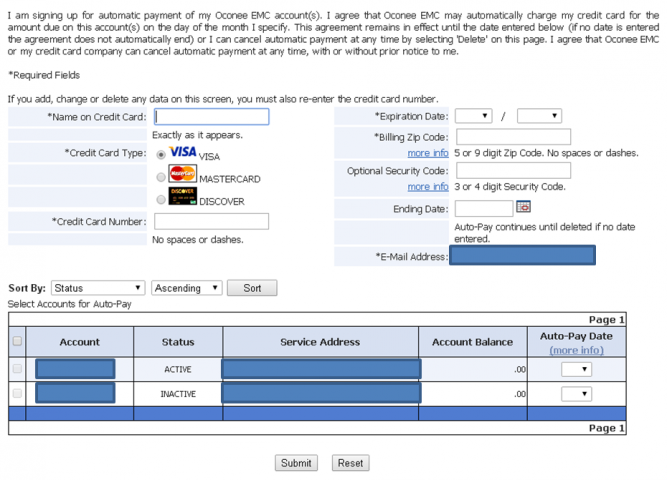Open the Sort By Status dropdown
Viewport: 667px width, 480px height.
(98, 288)
